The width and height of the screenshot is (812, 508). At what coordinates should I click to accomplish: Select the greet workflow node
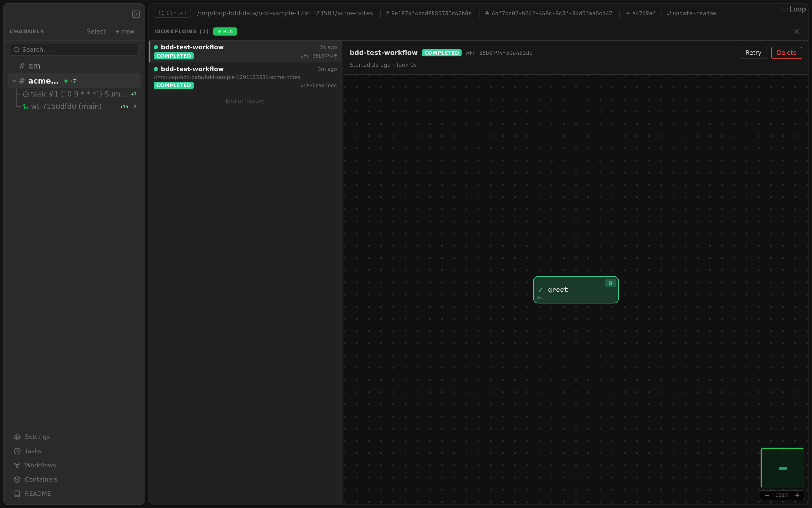pos(576,290)
